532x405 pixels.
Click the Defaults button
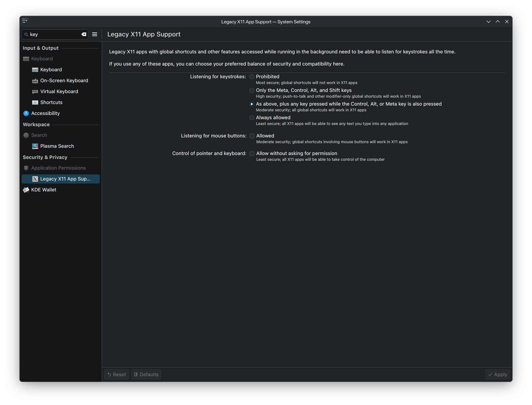(146, 374)
